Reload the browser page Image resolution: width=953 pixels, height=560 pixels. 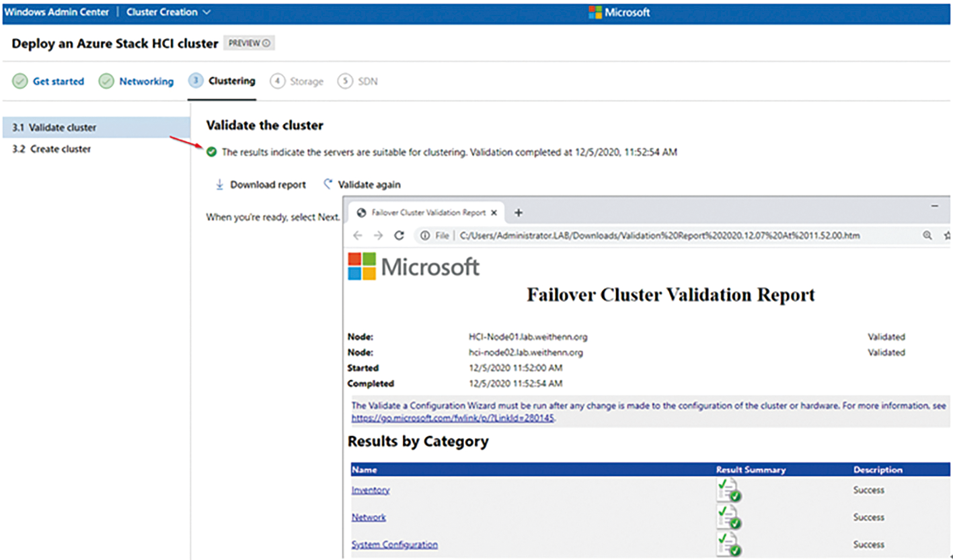tap(399, 235)
